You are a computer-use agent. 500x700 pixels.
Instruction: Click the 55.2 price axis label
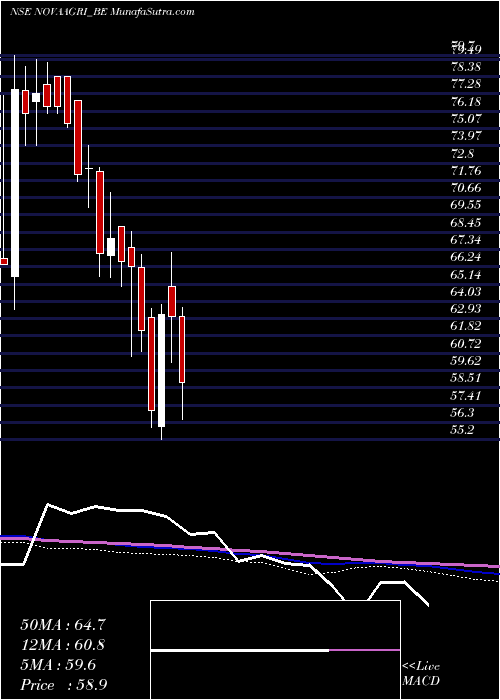462,429
